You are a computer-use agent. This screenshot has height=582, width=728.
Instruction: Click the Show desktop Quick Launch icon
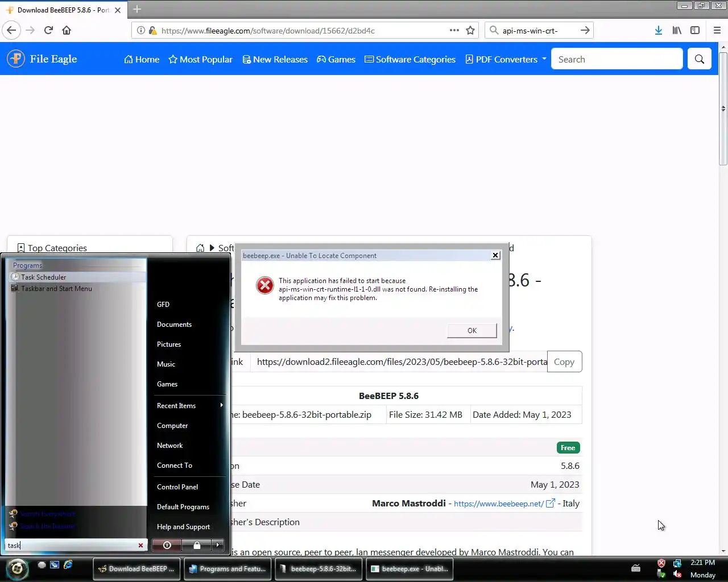click(x=42, y=564)
